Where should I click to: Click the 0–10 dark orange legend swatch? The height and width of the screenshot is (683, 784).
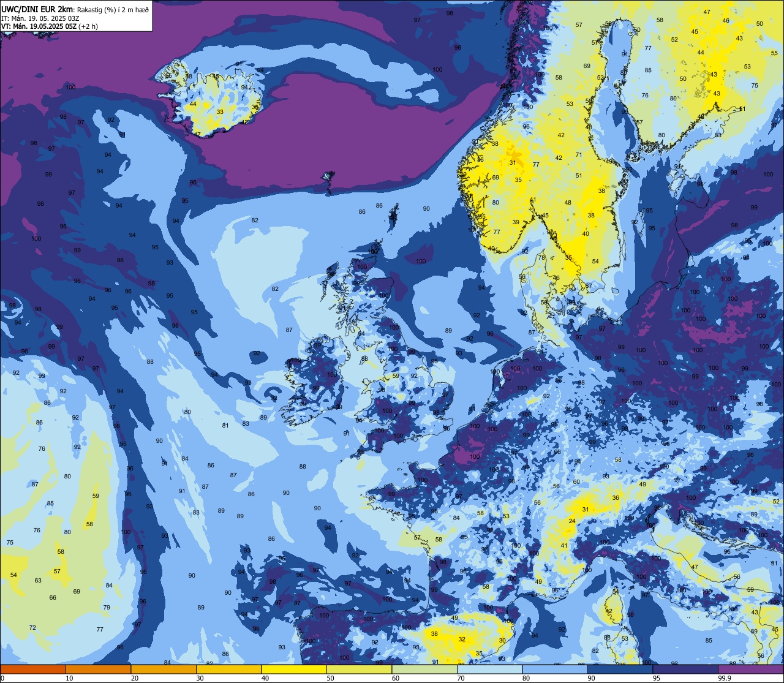[33, 670]
